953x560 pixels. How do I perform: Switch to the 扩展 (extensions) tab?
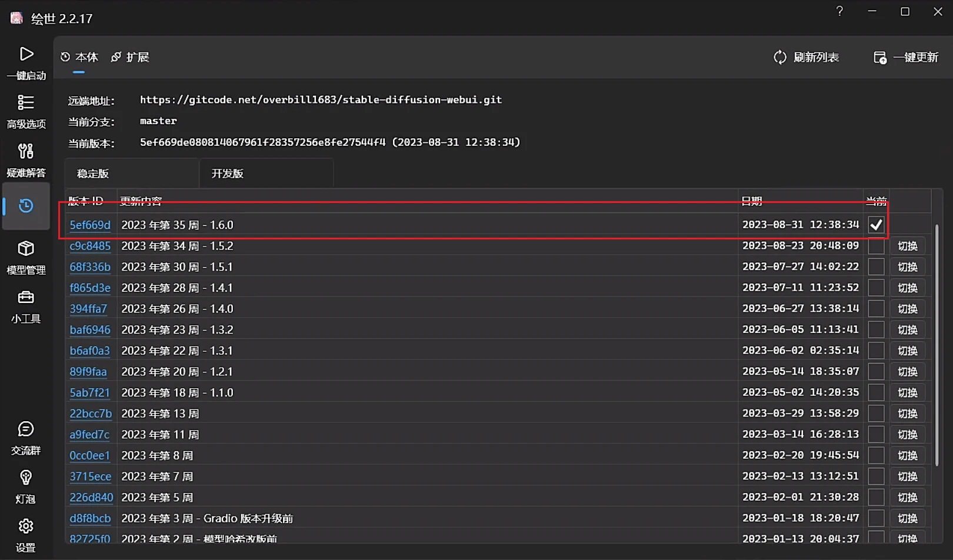point(131,57)
